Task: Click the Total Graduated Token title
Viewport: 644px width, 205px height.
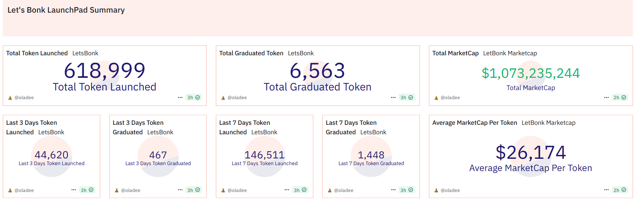Action: [x=251, y=53]
